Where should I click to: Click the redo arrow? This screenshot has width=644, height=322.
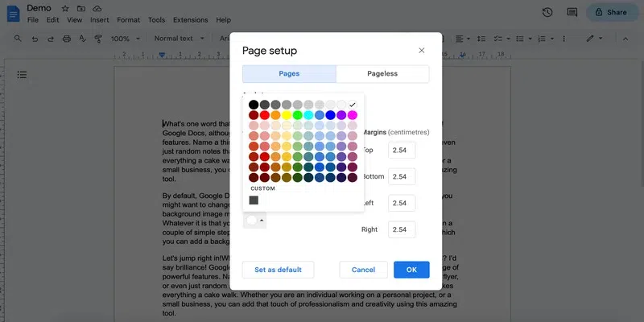51,39
